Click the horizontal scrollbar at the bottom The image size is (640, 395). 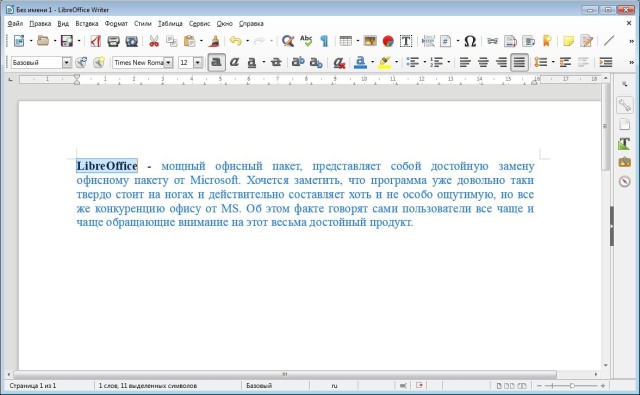coord(285,374)
